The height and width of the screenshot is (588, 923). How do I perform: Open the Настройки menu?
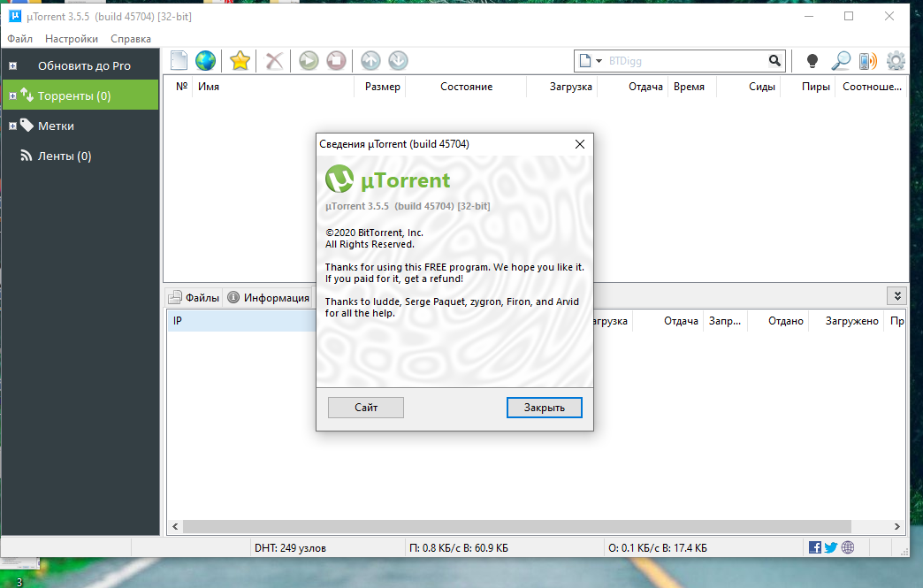72,39
